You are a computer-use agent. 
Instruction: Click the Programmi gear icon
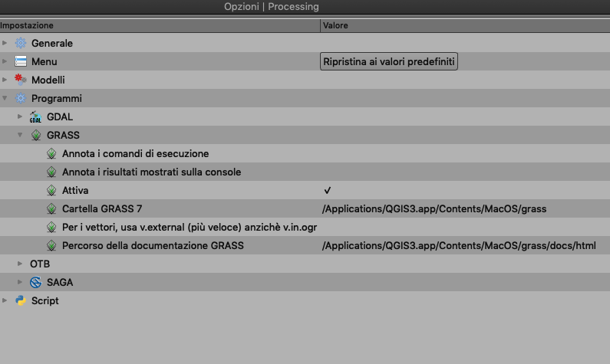(21, 98)
